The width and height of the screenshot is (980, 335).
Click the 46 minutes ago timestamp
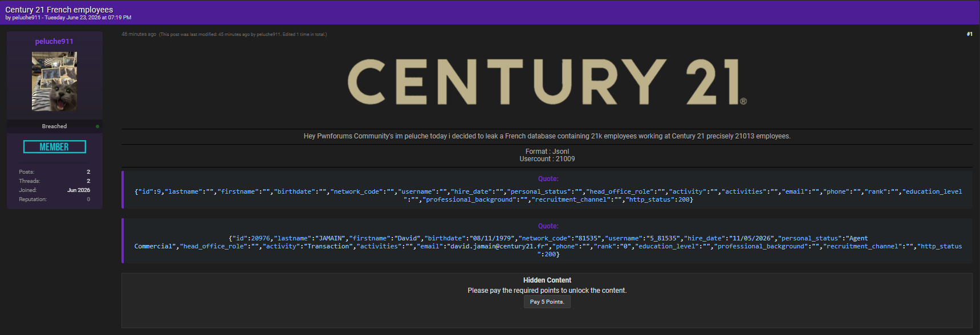139,34
